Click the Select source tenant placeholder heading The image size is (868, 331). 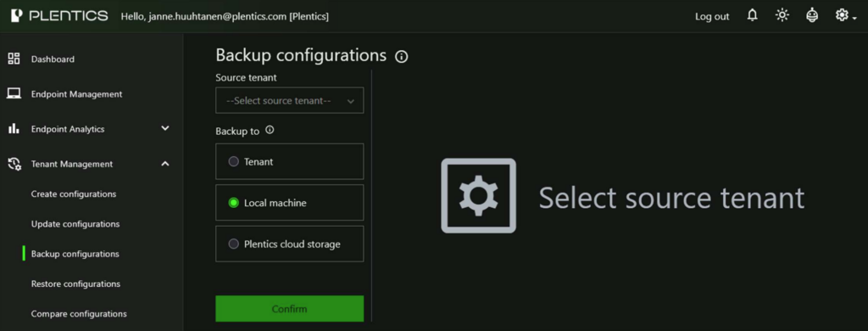pyautogui.click(x=671, y=198)
